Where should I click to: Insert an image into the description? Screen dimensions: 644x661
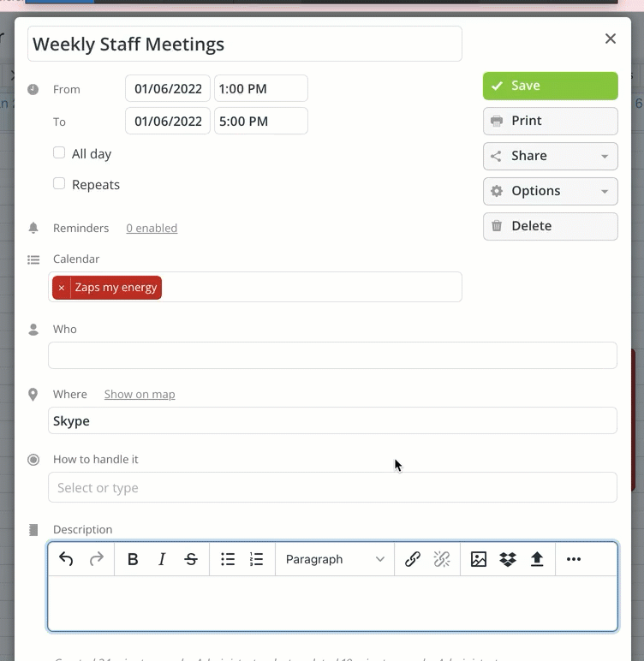point(478,559)
